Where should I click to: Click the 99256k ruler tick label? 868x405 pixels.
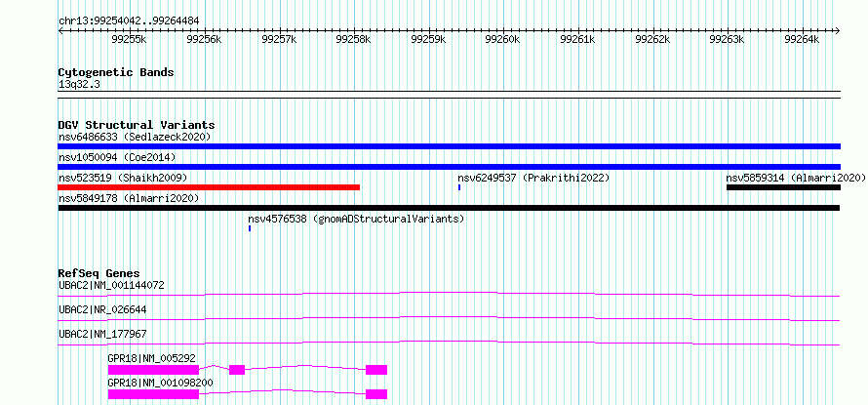click(x=204, y=39)
